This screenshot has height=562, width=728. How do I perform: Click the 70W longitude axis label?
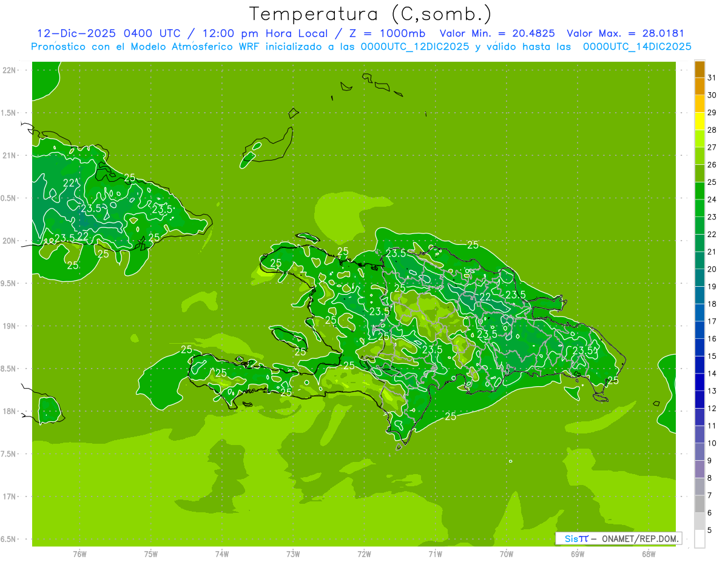[x=506, y=554]
